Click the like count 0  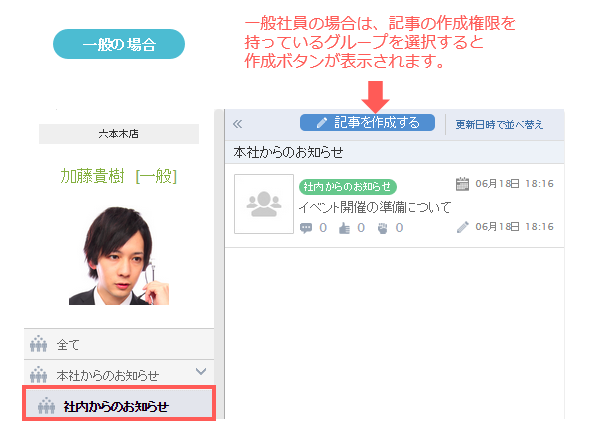point(361,228)
